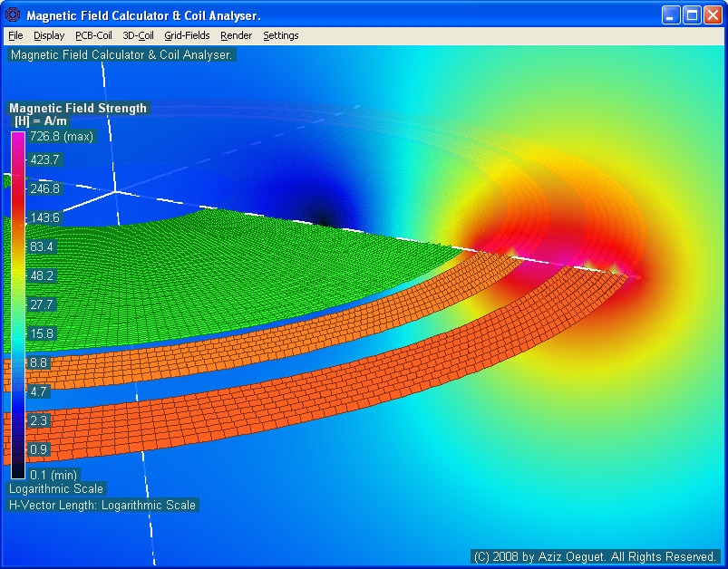Open the Settings menu
The height and width of the screenshot is (569, 728).
[280, 35]
